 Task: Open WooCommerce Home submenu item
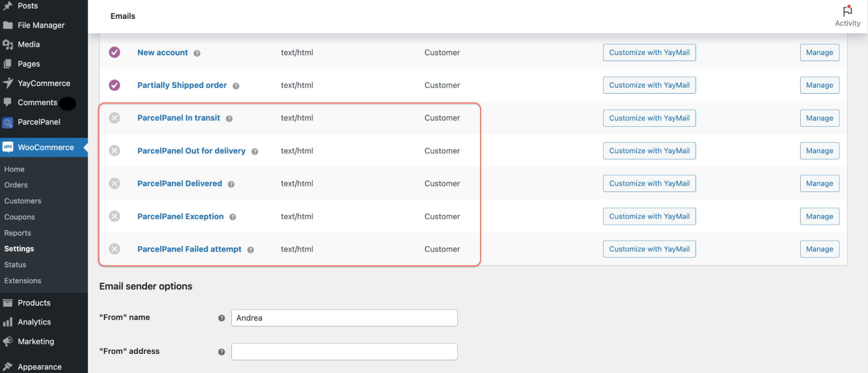(x=14, y=169)
